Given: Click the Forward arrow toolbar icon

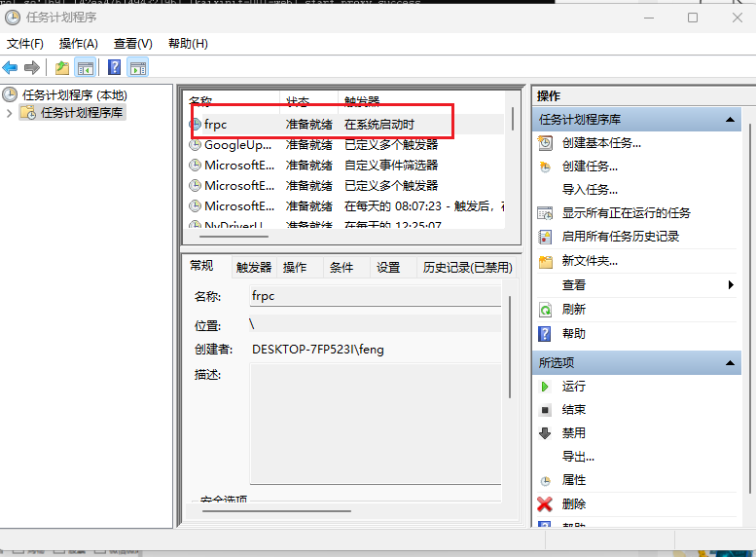Looking at the screenshot, I should point(32,67).
